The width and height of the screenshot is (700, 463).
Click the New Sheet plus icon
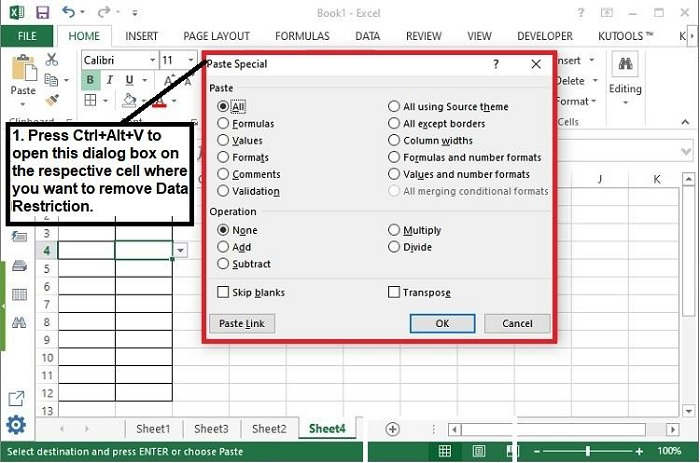tap(392, 429)
